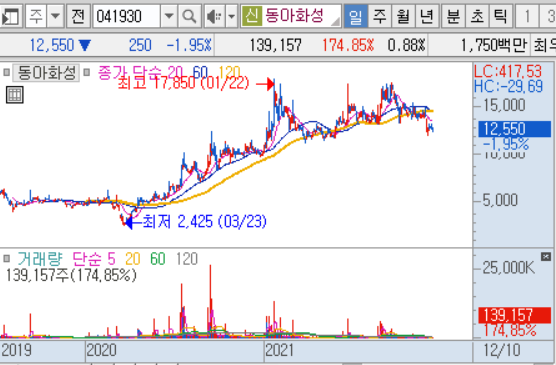
Task: Click the LC:417.53 label
Action: (508, 71)
